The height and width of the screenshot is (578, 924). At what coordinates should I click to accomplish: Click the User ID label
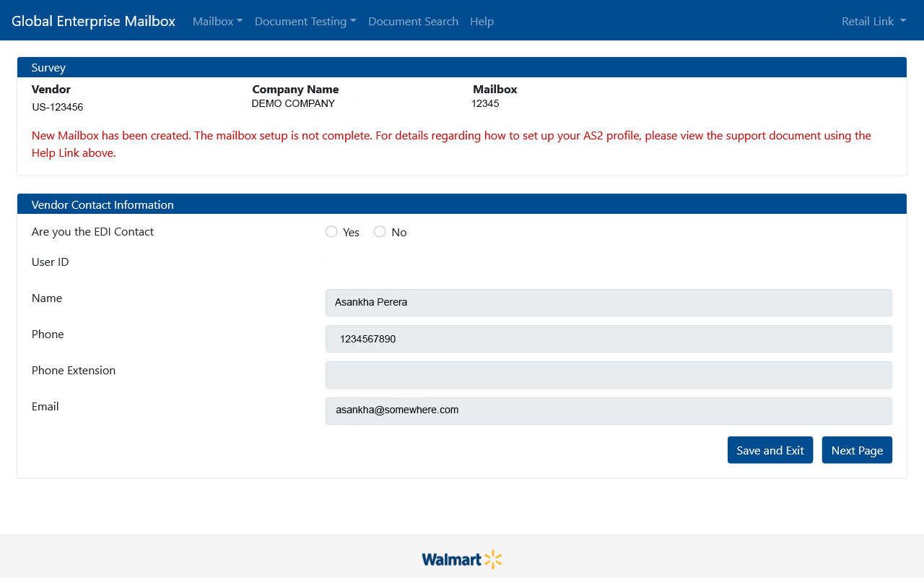[51, 262]
